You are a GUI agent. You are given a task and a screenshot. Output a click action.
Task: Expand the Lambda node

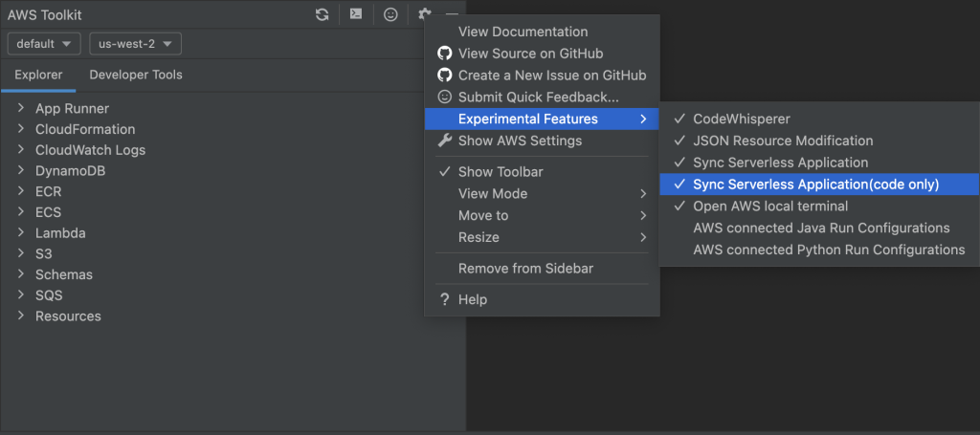(x=21, y=232)
